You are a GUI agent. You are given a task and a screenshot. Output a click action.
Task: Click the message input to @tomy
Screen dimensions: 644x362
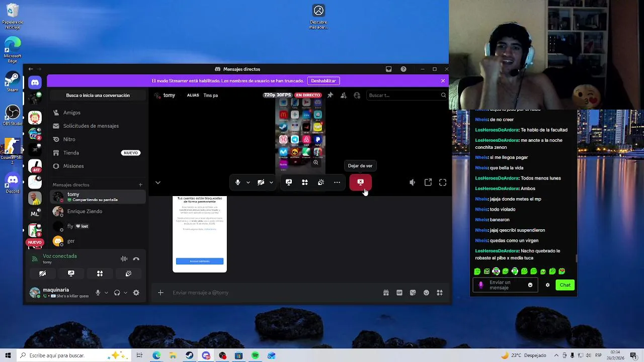click(x=274, y=293)
